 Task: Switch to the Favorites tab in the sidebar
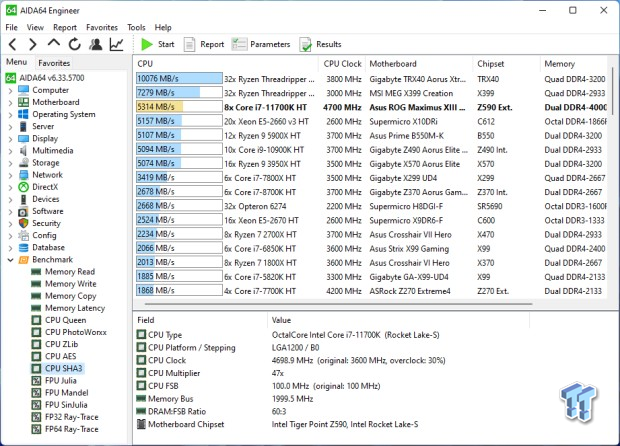click(x=54, y=63)
